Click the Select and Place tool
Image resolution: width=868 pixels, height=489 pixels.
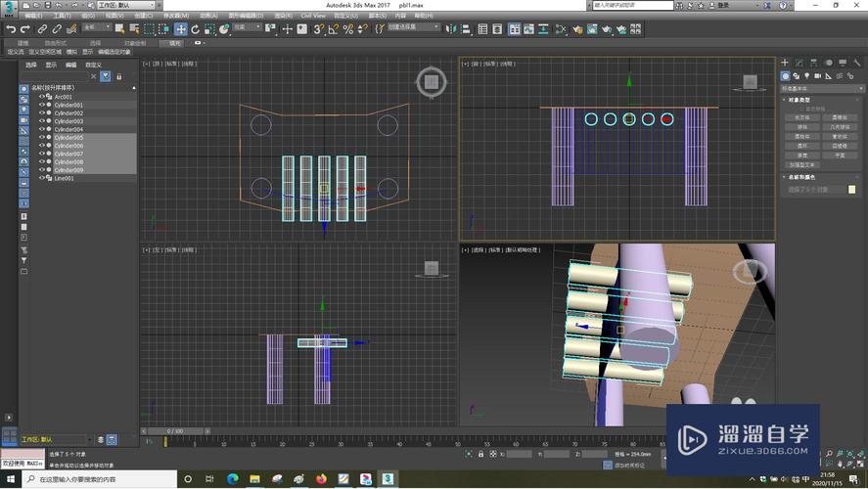[x=224, y=29]
